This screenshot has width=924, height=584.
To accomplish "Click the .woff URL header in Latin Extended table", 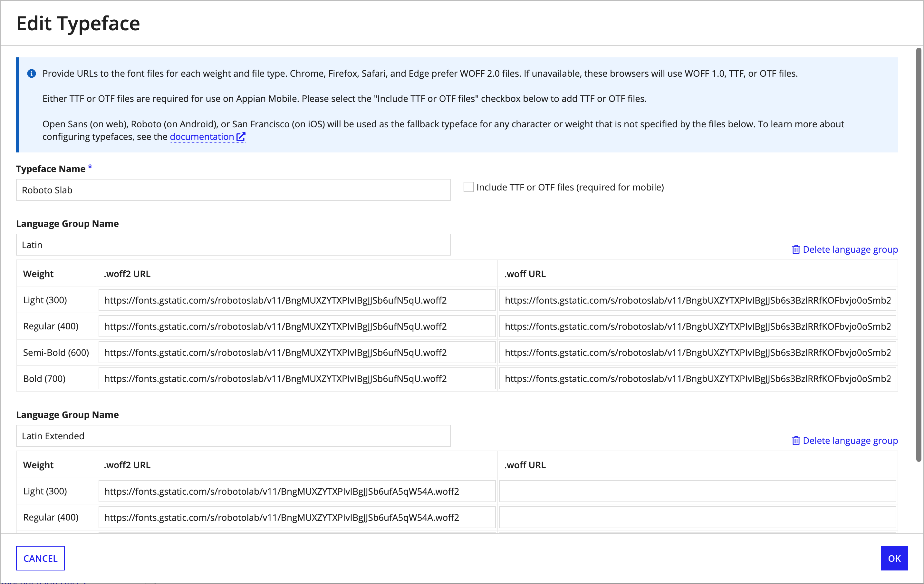I will (525, 464).
